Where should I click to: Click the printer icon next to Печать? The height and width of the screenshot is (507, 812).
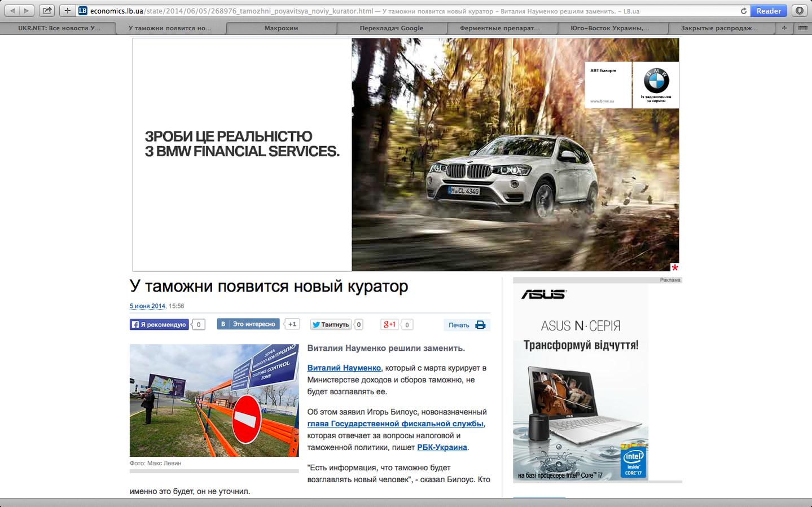(480, 325)
